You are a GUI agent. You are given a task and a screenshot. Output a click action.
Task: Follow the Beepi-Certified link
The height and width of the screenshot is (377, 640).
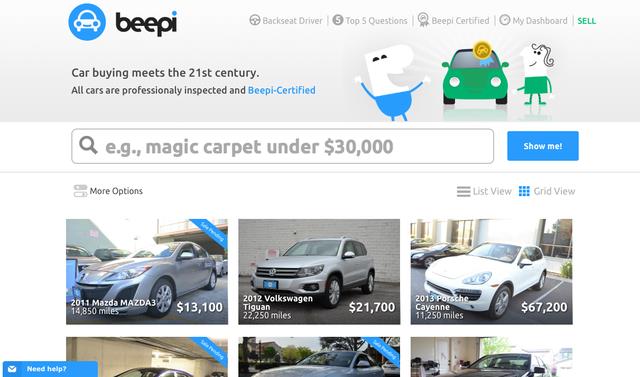(282, 90)
